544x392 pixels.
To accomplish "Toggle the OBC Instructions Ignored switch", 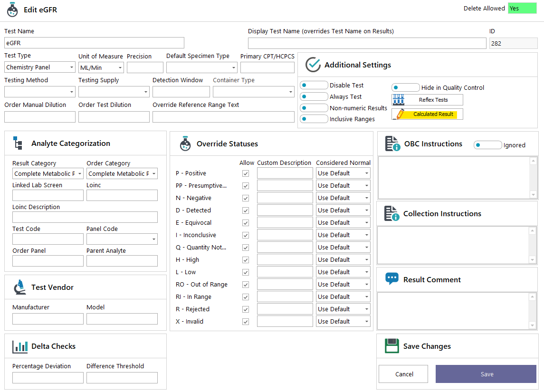I will [x=488, y=145].
